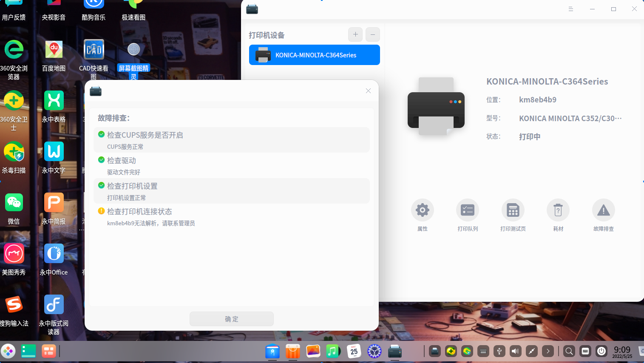Screen dimensions: 644x363
Task: Check supplies using the 耗材 icon
Action: pyautogui.click(x=558, y=210)
